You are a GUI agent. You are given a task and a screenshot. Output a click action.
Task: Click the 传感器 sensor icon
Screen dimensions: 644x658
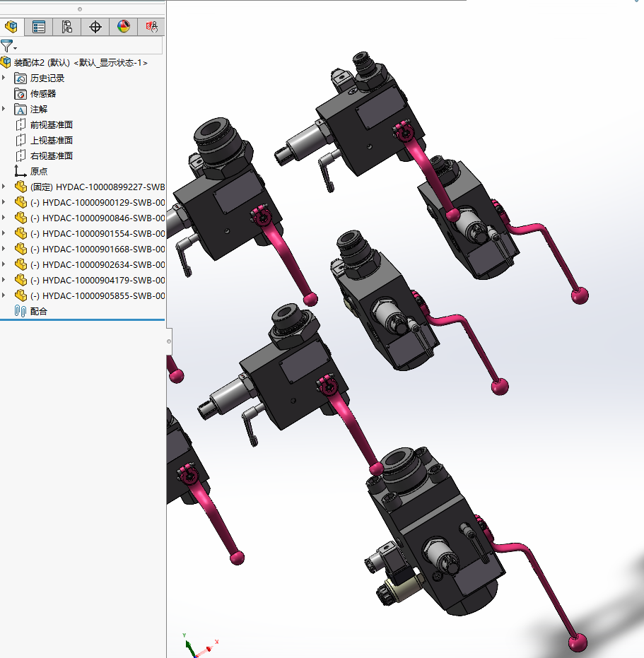[21, 93]
